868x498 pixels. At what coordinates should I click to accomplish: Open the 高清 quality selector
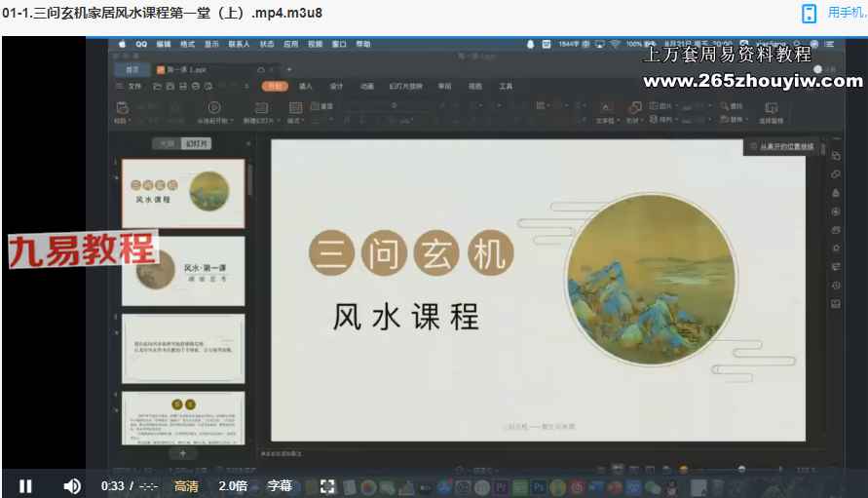tap(186, 486)
